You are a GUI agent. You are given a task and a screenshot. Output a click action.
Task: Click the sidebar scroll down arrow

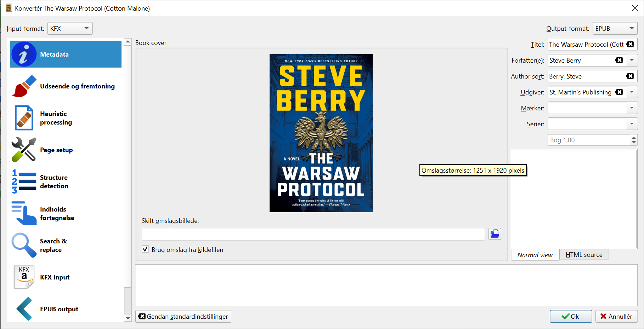[x=128, y=318]
